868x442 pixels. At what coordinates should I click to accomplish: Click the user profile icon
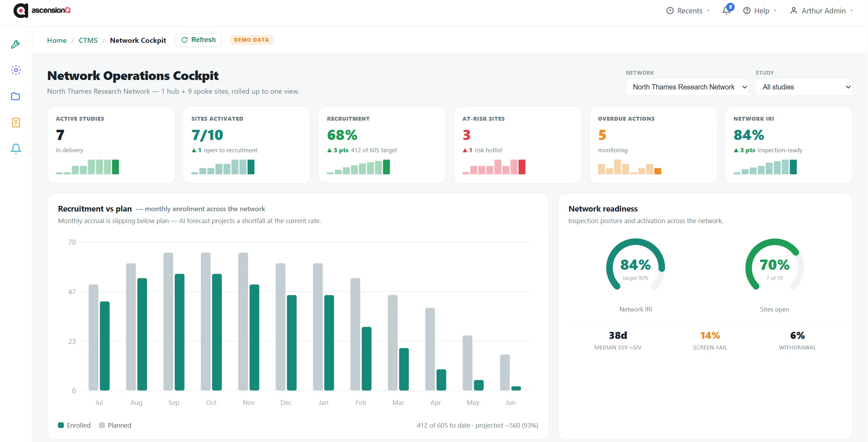[x=793, y=11]
